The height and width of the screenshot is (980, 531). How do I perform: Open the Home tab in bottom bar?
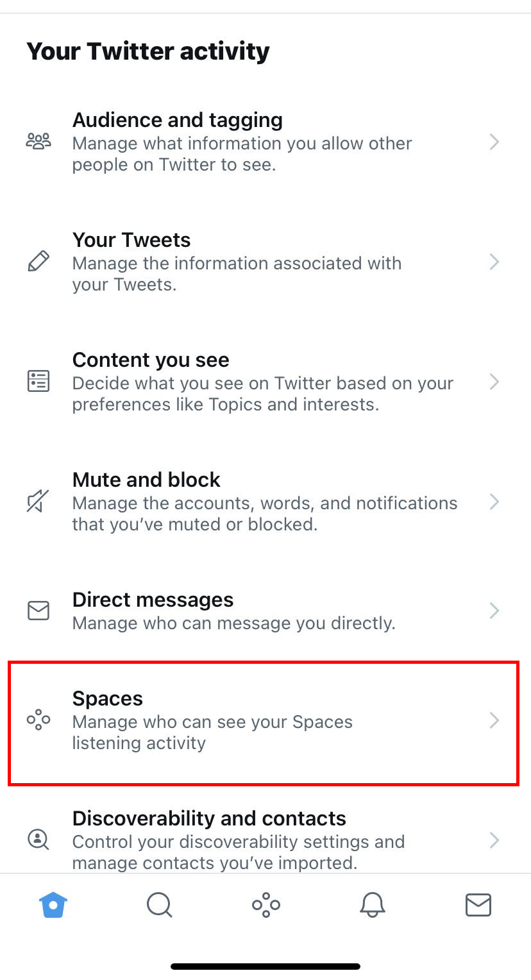(53, 906)
